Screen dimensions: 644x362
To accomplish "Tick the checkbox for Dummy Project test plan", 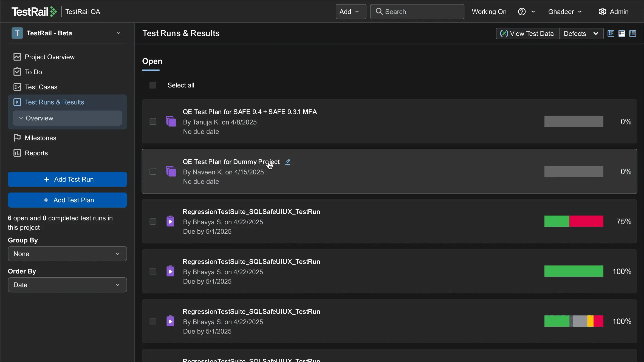I will point(153,171).
